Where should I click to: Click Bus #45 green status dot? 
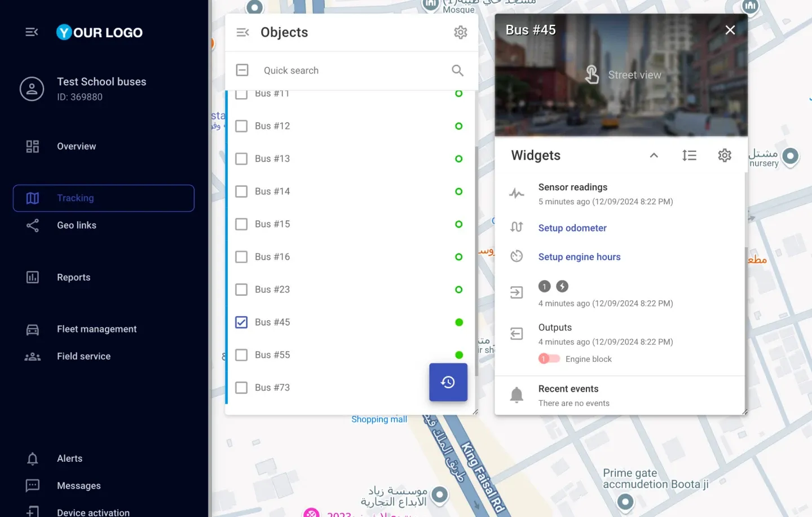[x=459, y=322]
